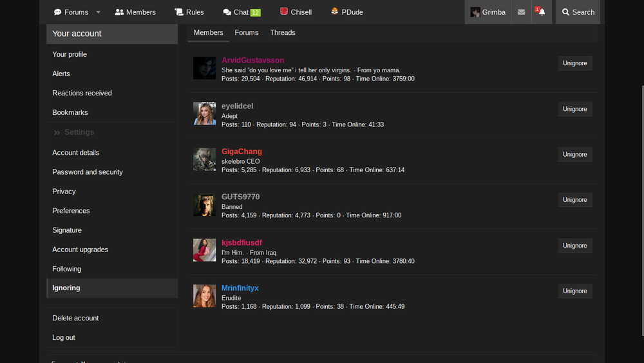Open Signature settings
This screenshot has width=644, height=363.
click(x=112, y=230)
